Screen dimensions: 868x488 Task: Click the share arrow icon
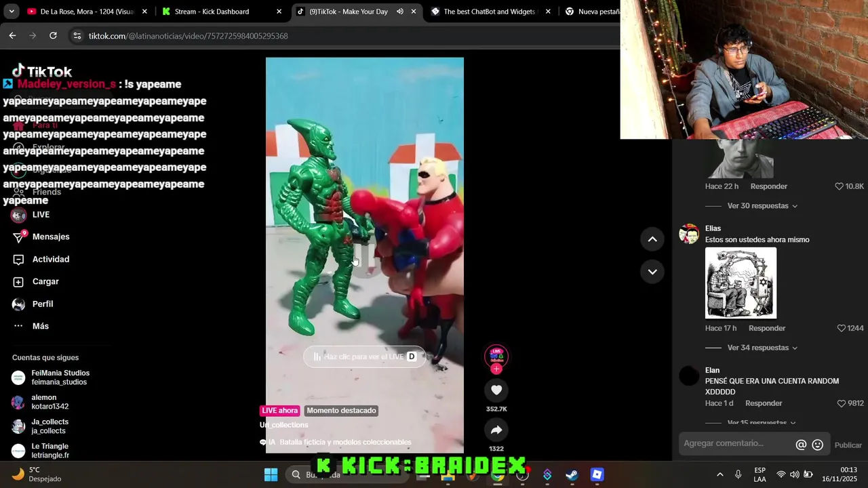point(496,430)
